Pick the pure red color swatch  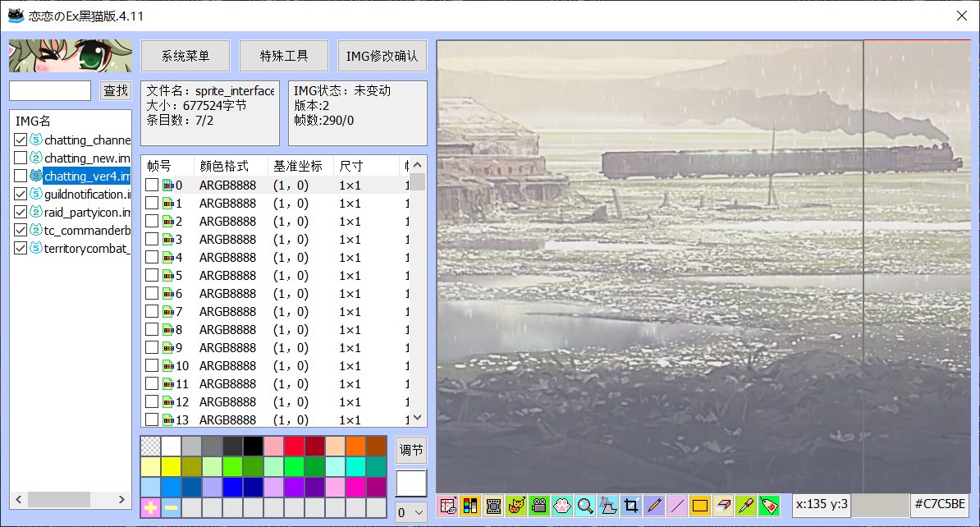click(295, 446)
